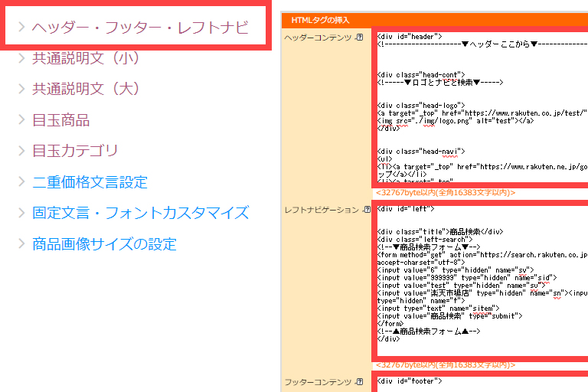The height and width of the screenshot is (392, 588).
Task: Click chevron beside ヘッダー・フッター・レフトナビ
Action: 21,27
